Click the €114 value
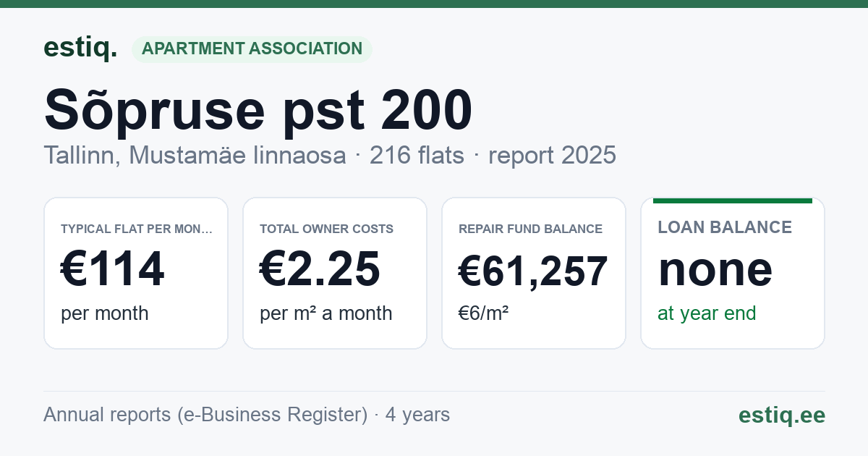This screenshot has width=868, height=456. click(113, 269)
